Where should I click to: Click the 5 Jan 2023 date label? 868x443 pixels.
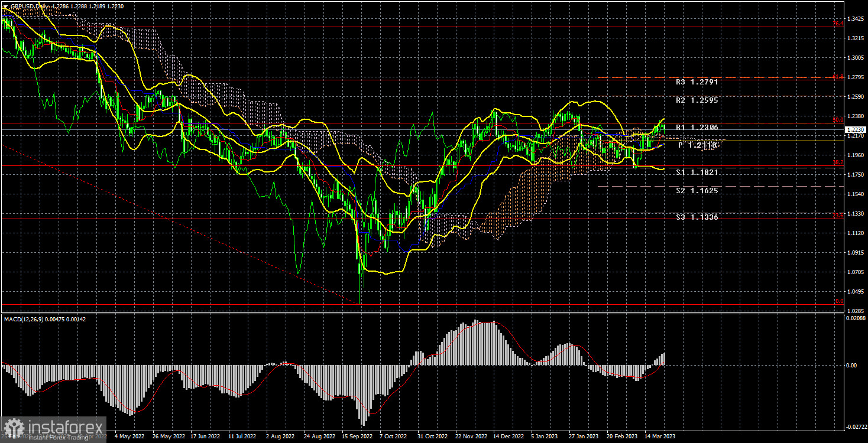pyautogui.click(x=545, y=437)
